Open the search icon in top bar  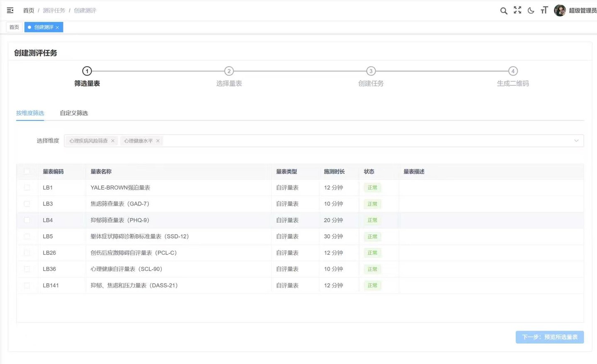pos(503,11)
